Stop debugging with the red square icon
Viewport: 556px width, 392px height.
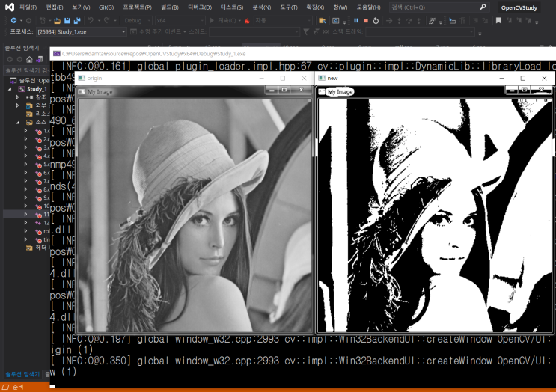coord(366,21)
